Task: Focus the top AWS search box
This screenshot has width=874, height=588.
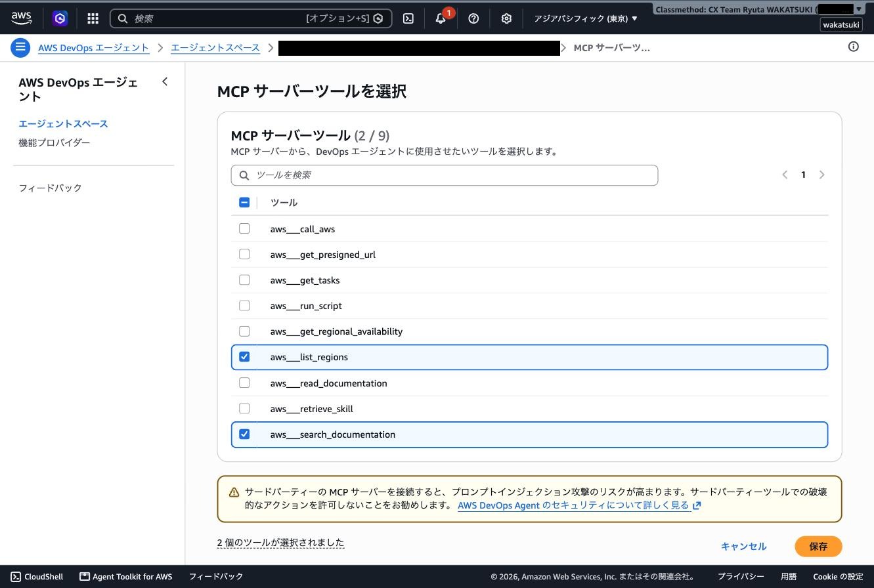Action: pyautogui.click(x=251, y=18)
